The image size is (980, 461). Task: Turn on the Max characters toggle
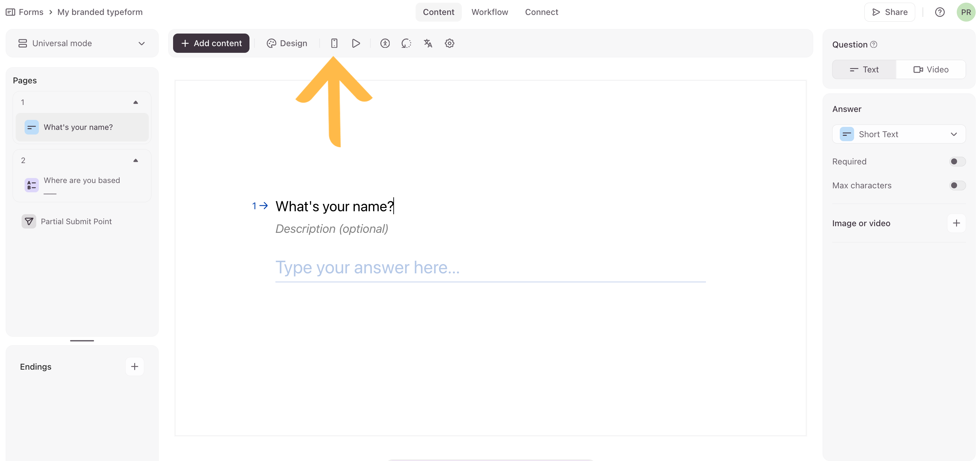coord(956,186)
